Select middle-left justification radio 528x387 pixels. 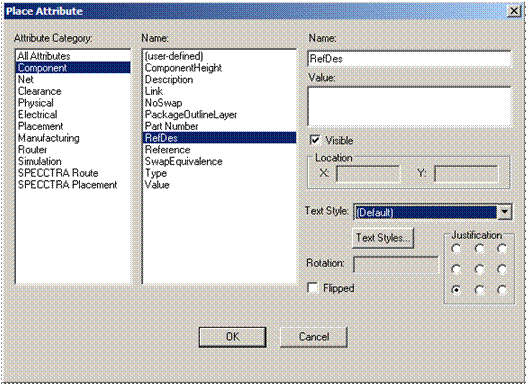pyautogui.click(x=456, y=269)
